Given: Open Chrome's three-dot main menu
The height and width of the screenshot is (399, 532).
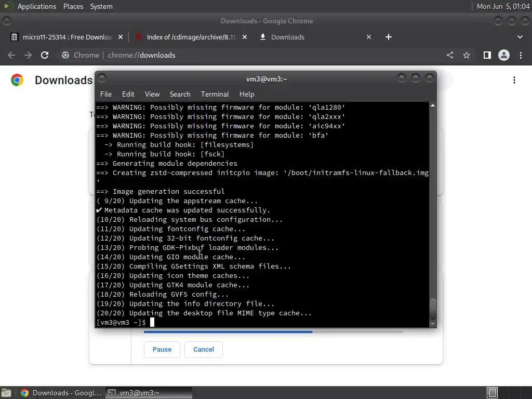Looking at the screenshot, I should coord(521,55).
